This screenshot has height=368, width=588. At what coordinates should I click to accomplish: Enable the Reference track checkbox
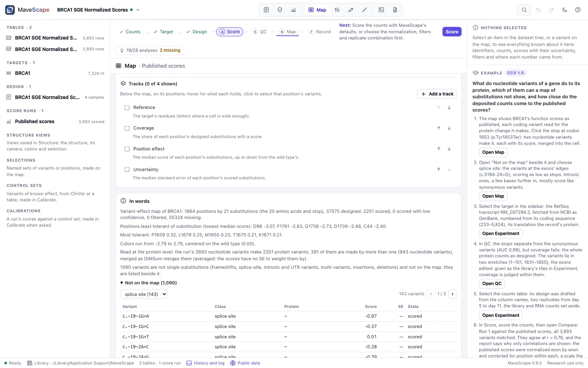click(x=127, y=108)
